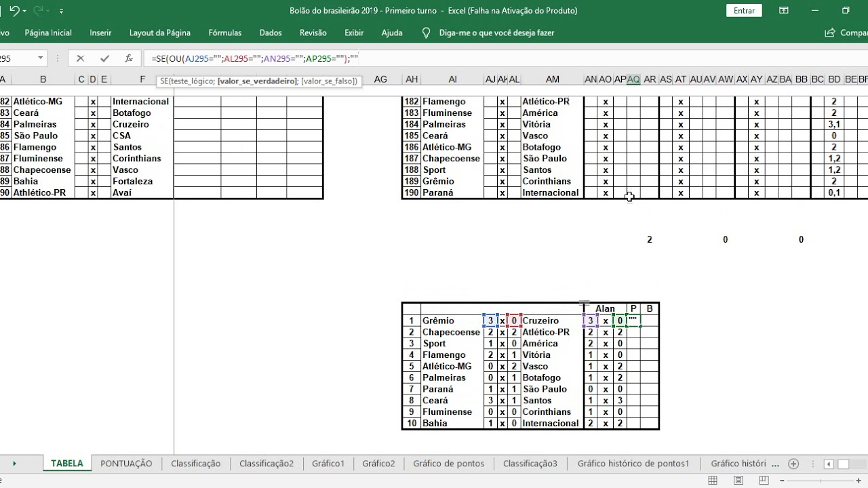Click horizontal scrollbar left arrow
The image size is (868, 488).
[x=829, y=464]
